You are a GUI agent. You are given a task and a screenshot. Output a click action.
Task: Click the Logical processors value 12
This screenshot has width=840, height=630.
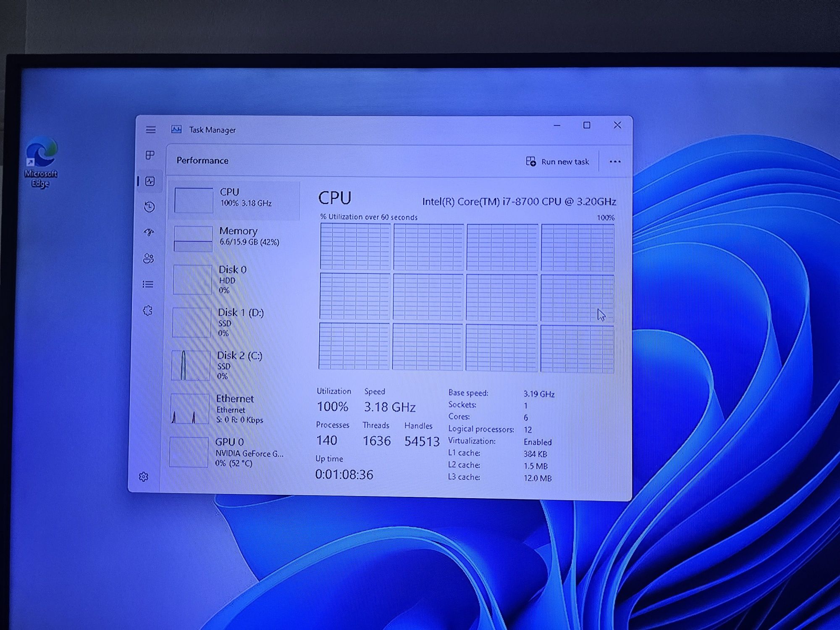(528, 430)
